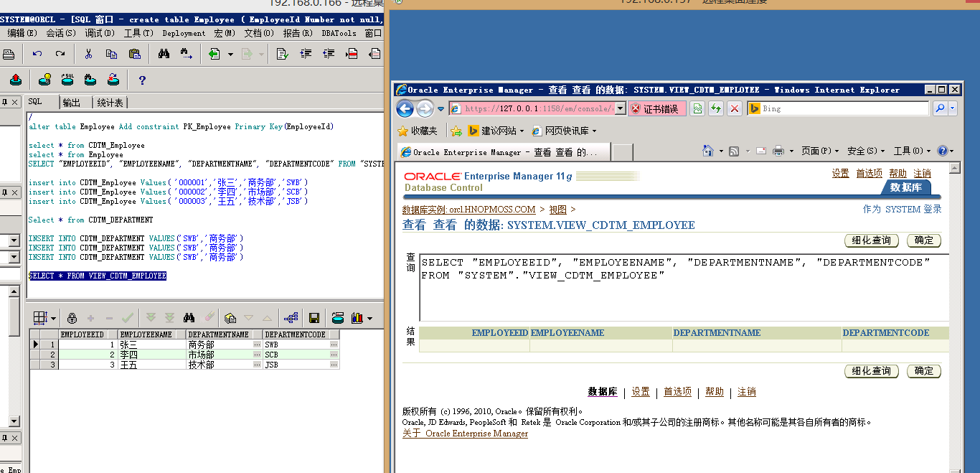This screenshot has height=473, width=980.
Task: Open the 关于 Oracle Enterprise Manager link
Action: (465, 434)
